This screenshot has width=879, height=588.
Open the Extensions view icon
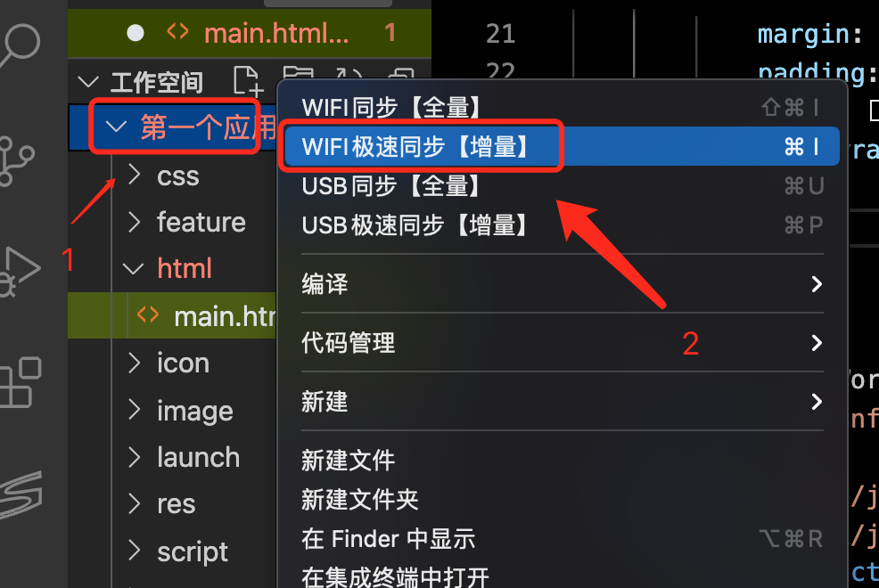(x=21, y=382)
